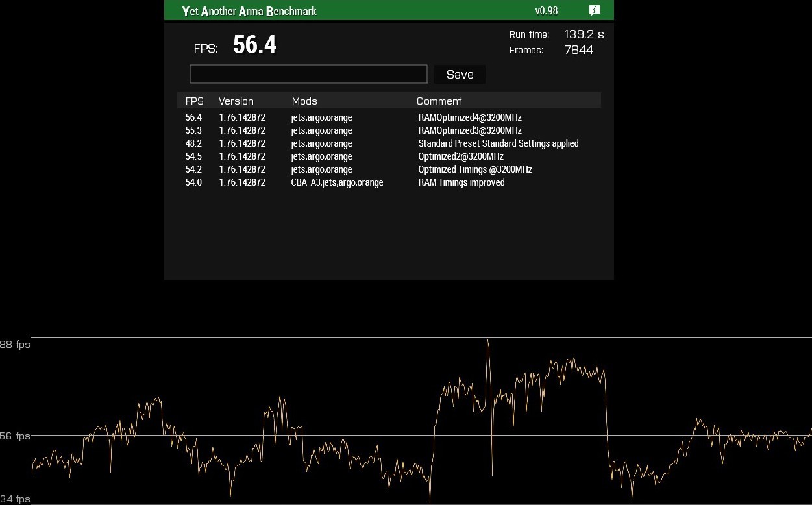Click mods entry CBA_A3,jets,argo,orange
The width and height of the screenshot is (812, 505).
pyautogui.click(x=337, y=182)
